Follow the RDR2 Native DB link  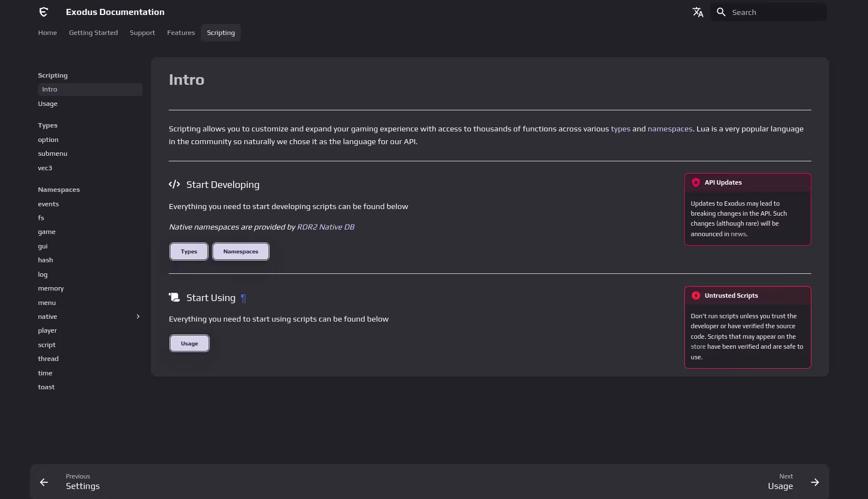point(325,227)
